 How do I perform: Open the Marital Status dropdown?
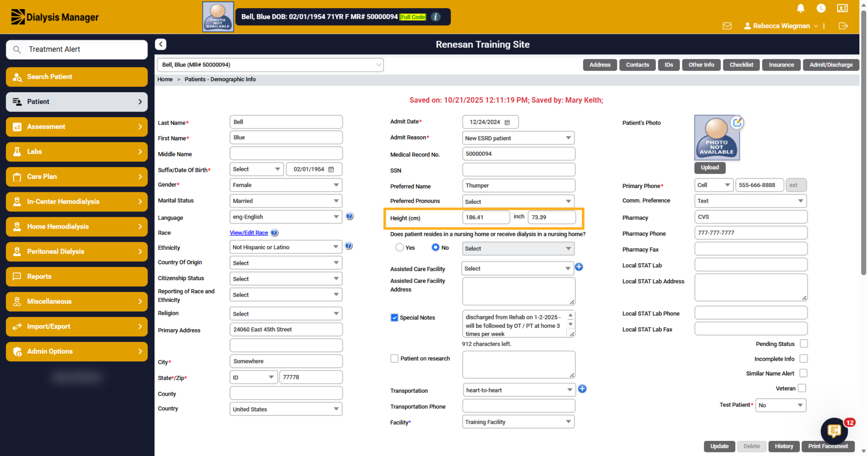[286, 201]
